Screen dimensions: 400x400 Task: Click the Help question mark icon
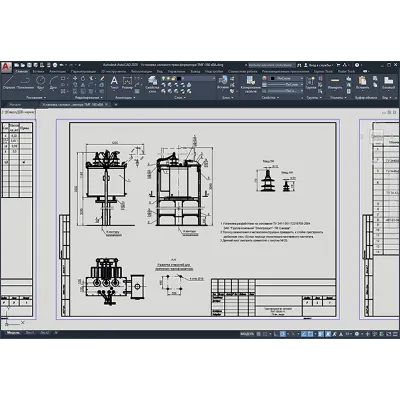(x=357, y=65)
